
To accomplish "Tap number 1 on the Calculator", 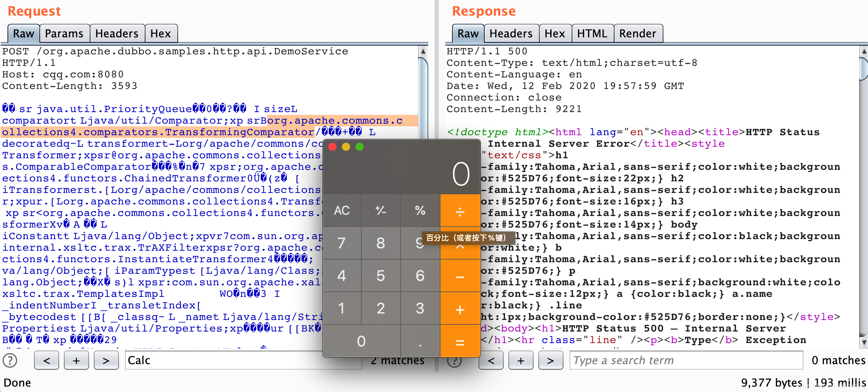I will [342, 308].
